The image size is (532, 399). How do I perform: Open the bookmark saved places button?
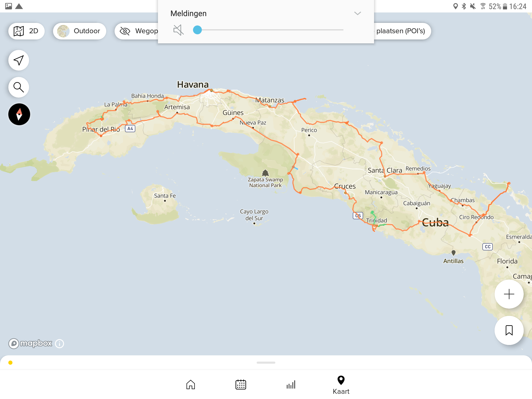point(509,330)
